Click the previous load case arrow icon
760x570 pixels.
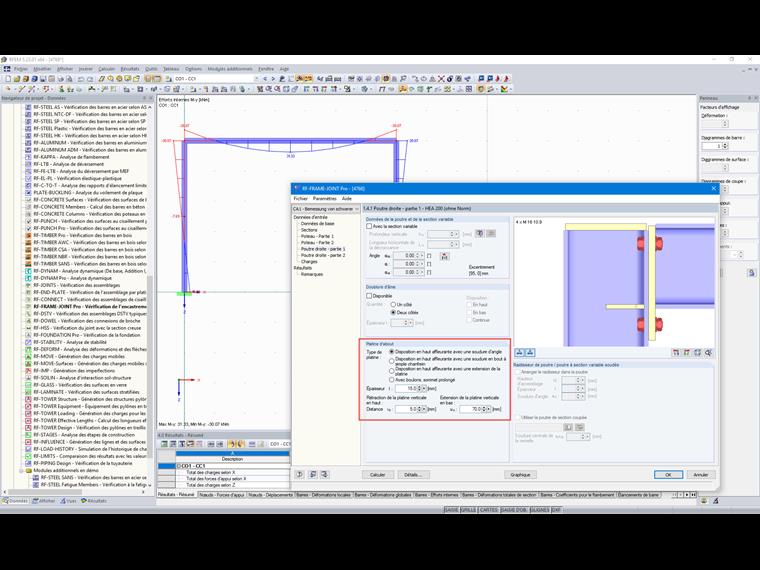coord(265,79)
